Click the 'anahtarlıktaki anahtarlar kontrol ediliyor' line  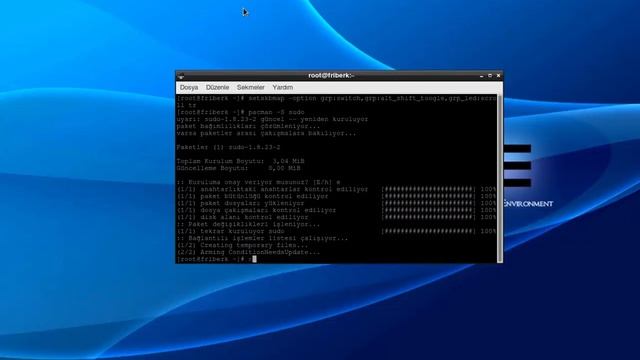click(337, 189)
